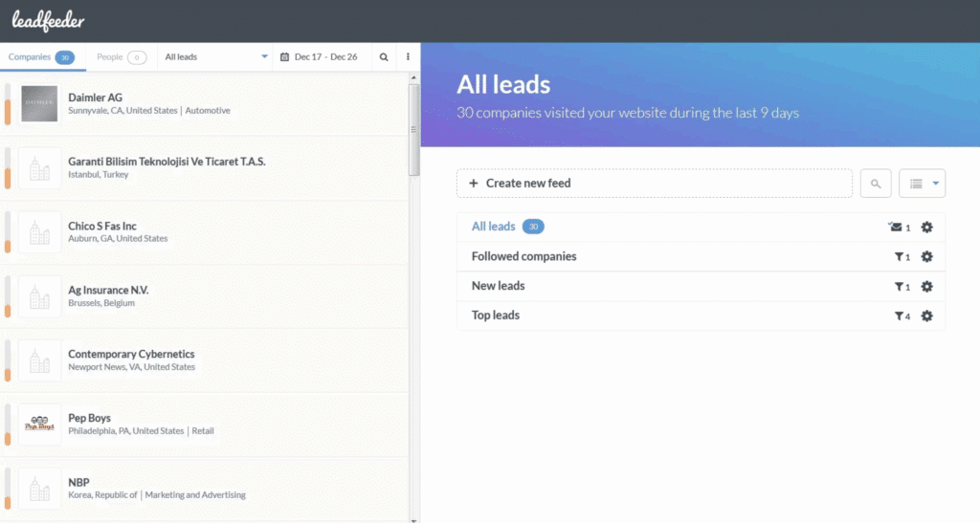Open settings gear for Followed companies feed

tap(926, 257)
